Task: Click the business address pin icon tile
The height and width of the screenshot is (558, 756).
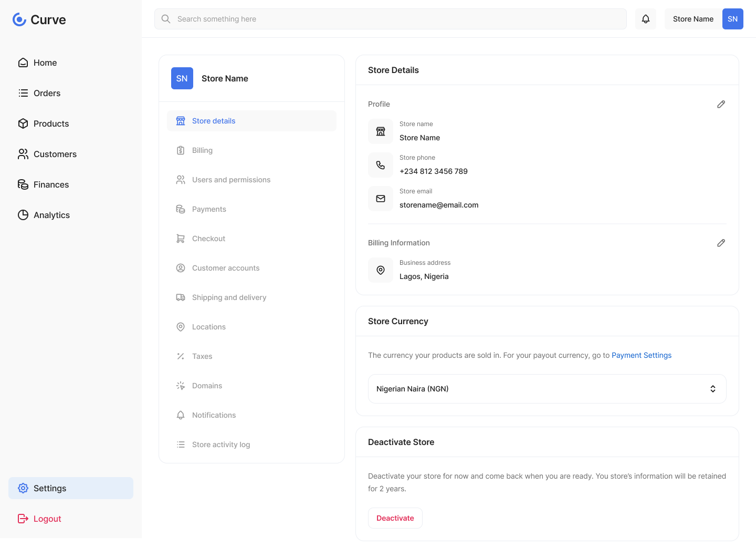Action: (x=381, y=270)
